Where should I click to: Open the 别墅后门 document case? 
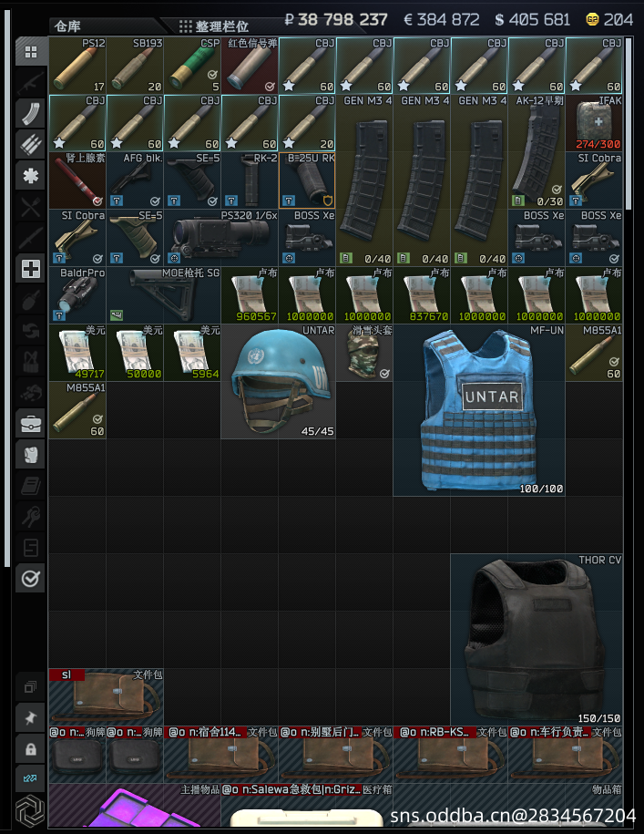[336, 755]
